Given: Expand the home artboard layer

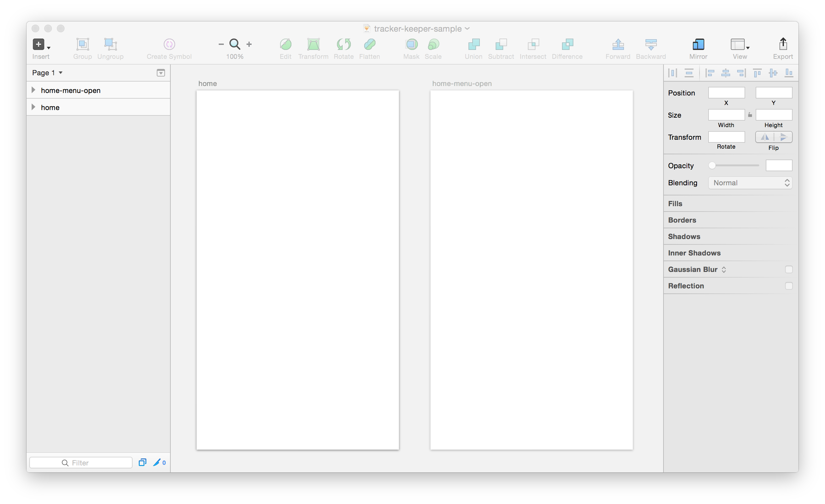Looking at the screenshot, I should pos(34,107).
